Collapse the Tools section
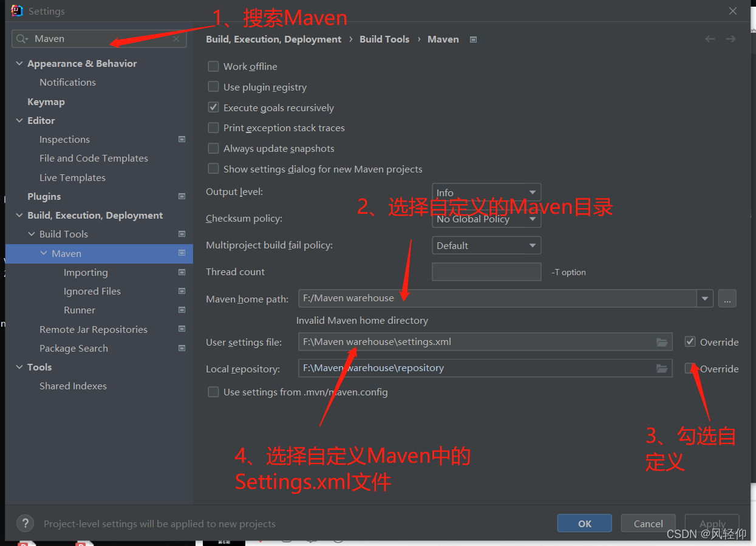The height and width of the screenshot is (546, 756). pyautogui.click(x=19, y=367)
